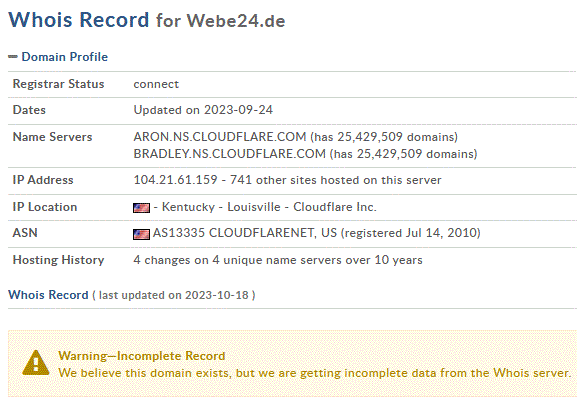The height and width of the screenshot is (399, 578).
Task: Click the minus icon beside Domain Profile
Action: coord(13,57)
